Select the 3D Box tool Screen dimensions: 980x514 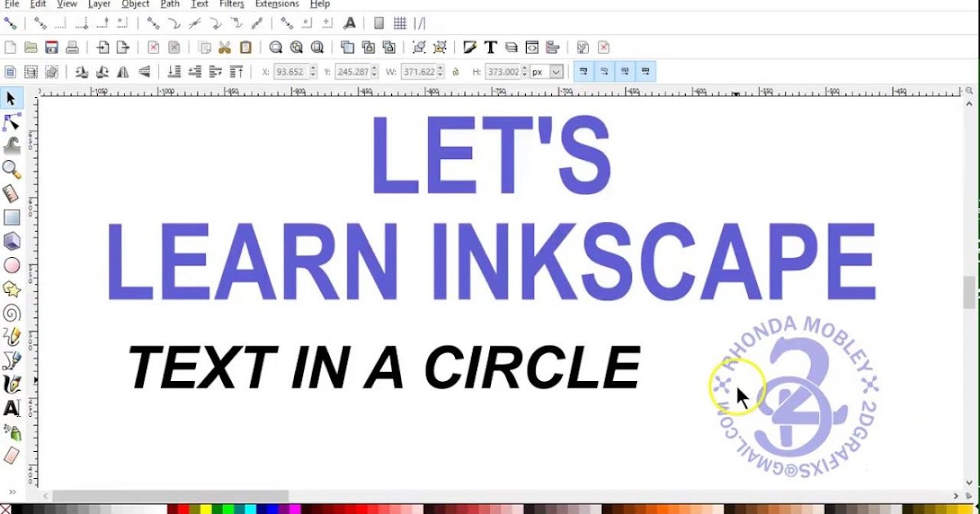tap(11, 241)
